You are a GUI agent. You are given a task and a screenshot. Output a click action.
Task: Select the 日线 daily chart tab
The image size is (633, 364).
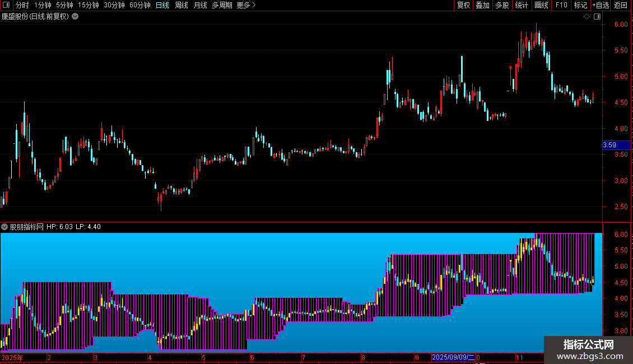pos(162,5)
